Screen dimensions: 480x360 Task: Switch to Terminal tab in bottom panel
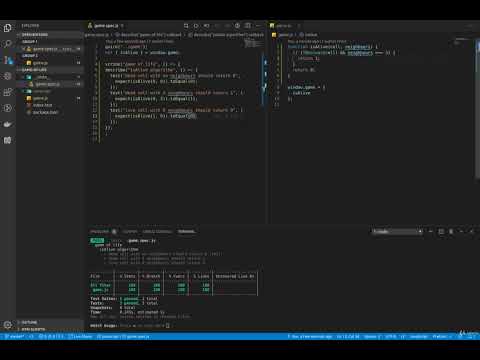(x=186, y=231)
